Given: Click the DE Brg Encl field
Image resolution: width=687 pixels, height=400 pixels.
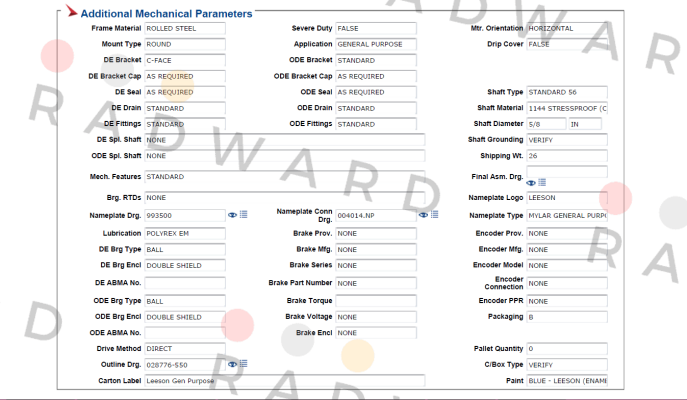Looking at the screenshot, I should click(x=185, y=265).
